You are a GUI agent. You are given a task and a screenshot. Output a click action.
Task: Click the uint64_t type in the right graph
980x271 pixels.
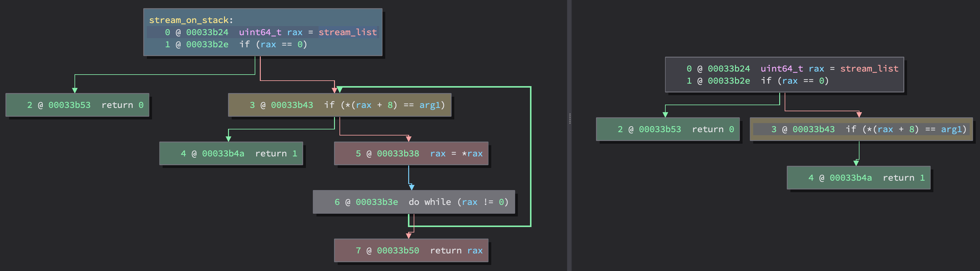(782, 69)
